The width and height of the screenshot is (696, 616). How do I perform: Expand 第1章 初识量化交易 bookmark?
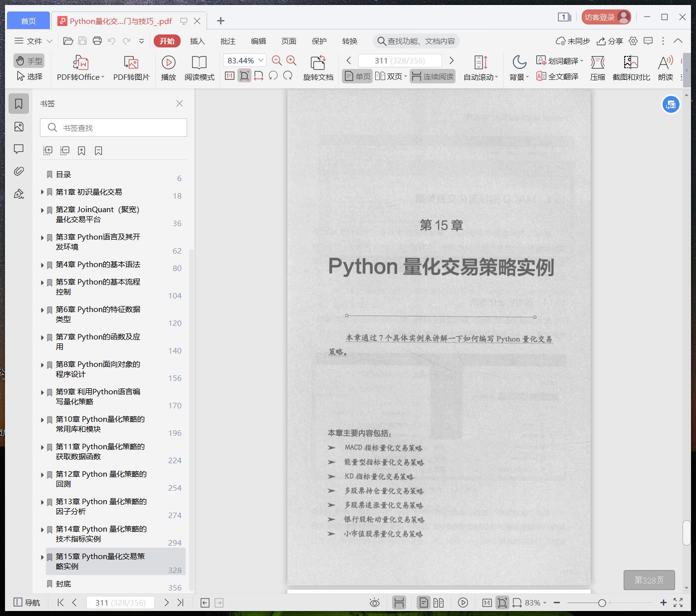[42, 192]
